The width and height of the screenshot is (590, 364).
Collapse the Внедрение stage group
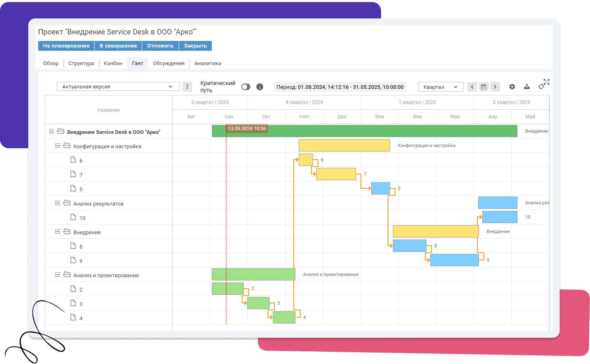click(57, 232)
